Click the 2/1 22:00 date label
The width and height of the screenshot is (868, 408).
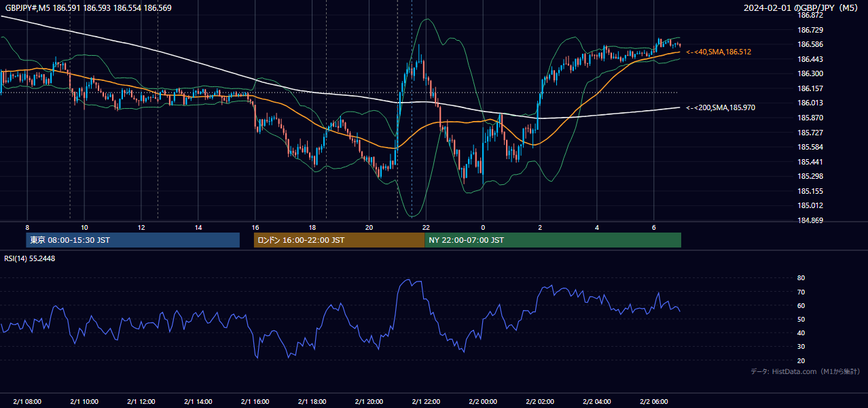pyautogui.click(x=426, y=401)
